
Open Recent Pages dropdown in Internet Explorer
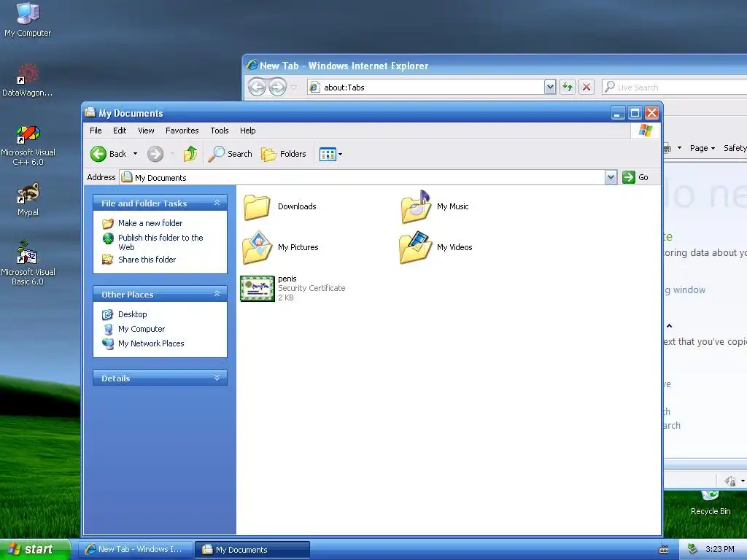point(294,87)
